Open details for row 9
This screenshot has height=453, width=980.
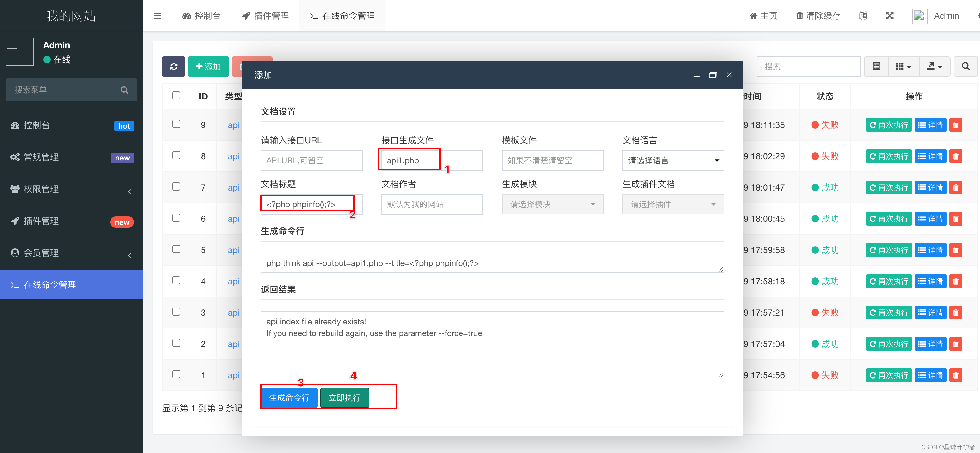930,125
